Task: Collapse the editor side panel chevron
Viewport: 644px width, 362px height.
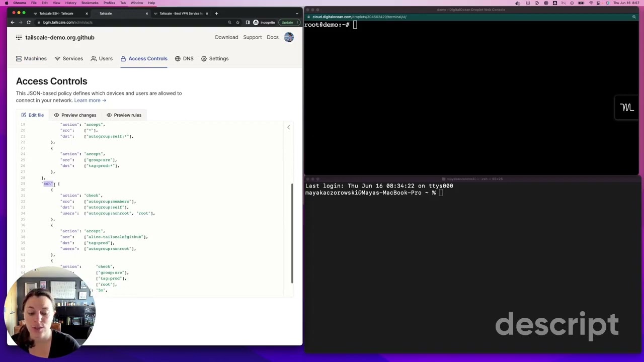Action: click(x=288, y=127)
